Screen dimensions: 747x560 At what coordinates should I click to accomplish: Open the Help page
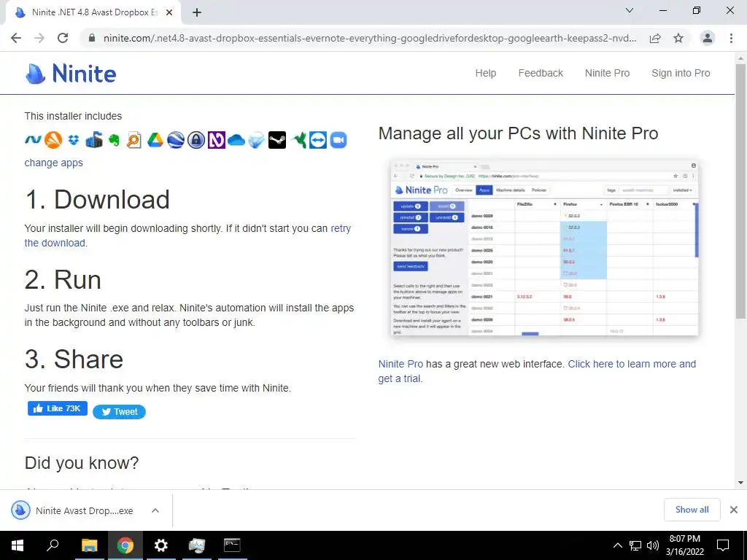point(485,74)
